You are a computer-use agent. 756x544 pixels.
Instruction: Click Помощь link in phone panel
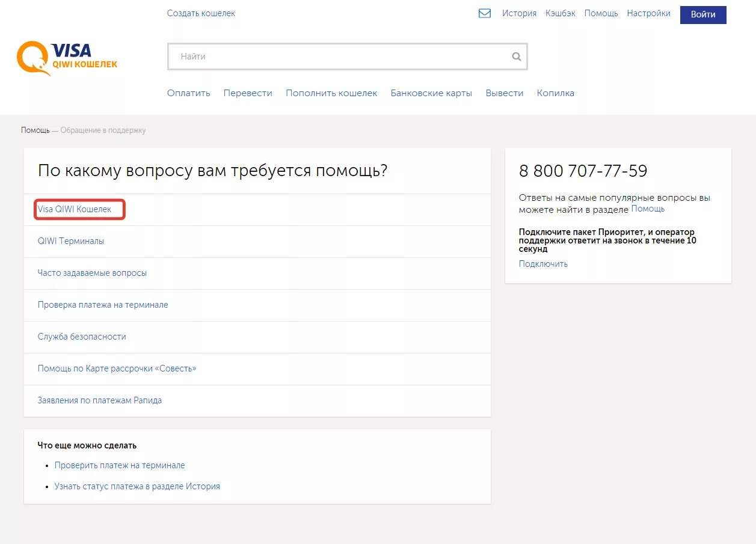tap(648, 209)
